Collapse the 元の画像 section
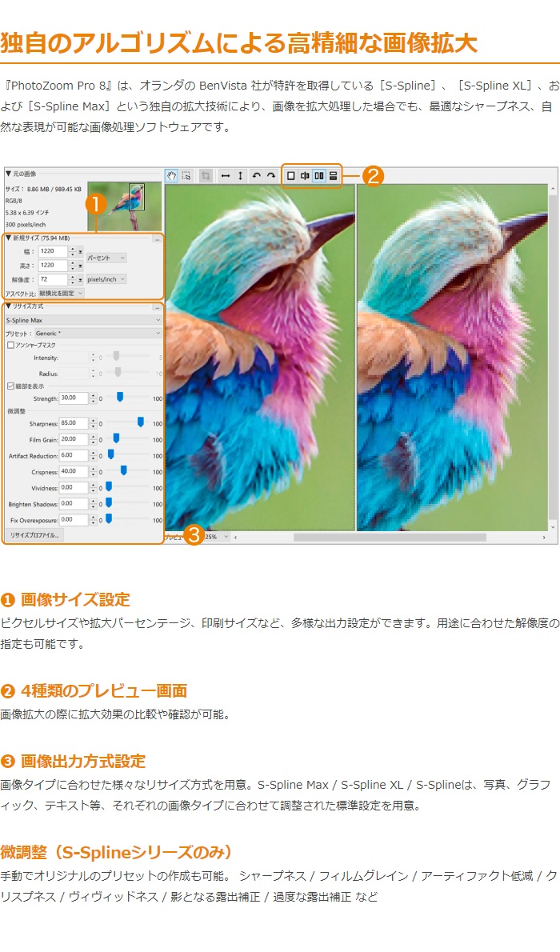560x952 pixels. (x=9, y=174)
